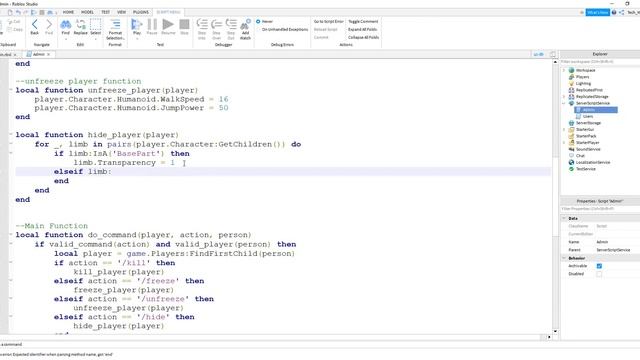This screenshot has height=360, width=640.
Task: Click the ServerStorage icon in Explorer
Action: tap(571, 123)
